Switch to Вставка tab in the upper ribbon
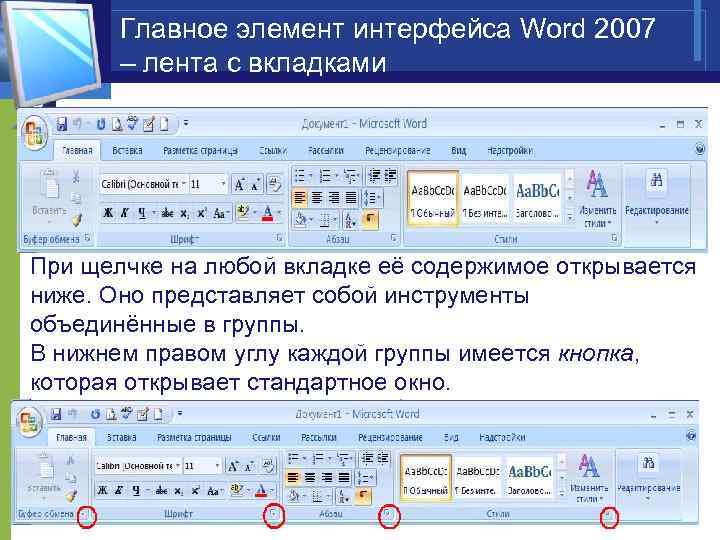 [x=127, y=151]
